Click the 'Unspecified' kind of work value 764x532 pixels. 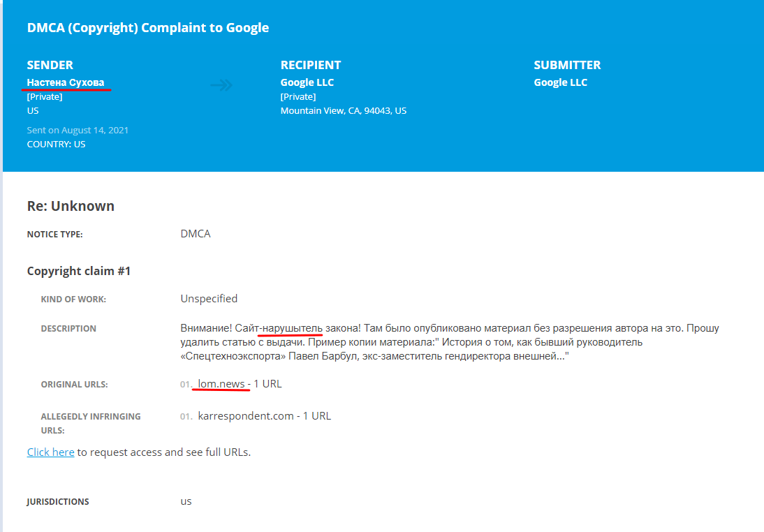209,299
